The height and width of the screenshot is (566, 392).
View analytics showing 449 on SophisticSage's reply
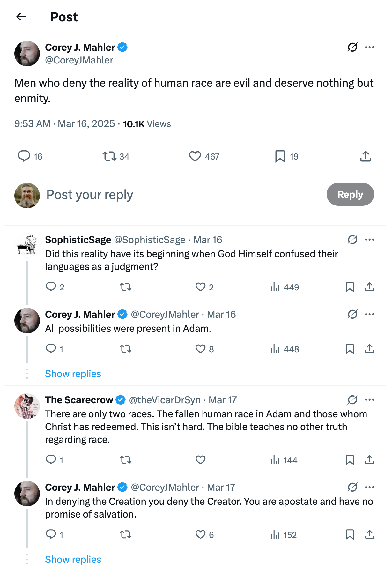point(285,287)
